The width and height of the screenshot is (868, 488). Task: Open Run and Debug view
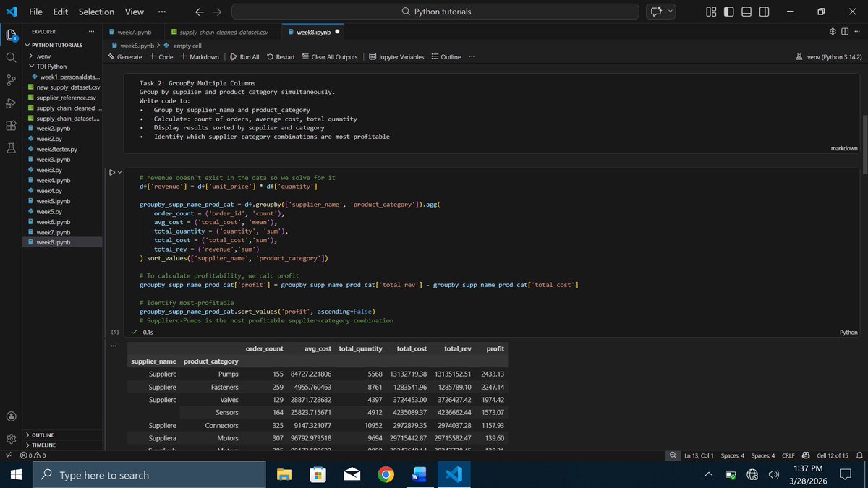click(x=11, y=103)
